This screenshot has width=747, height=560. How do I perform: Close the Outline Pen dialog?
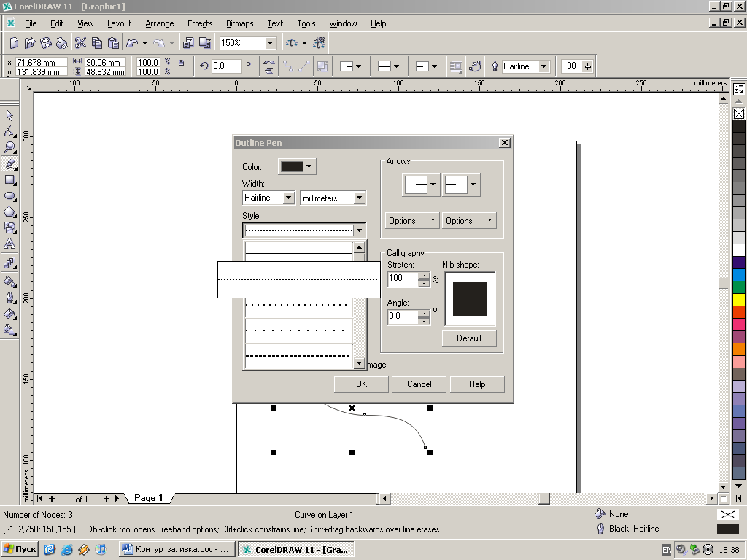[505, 142]
